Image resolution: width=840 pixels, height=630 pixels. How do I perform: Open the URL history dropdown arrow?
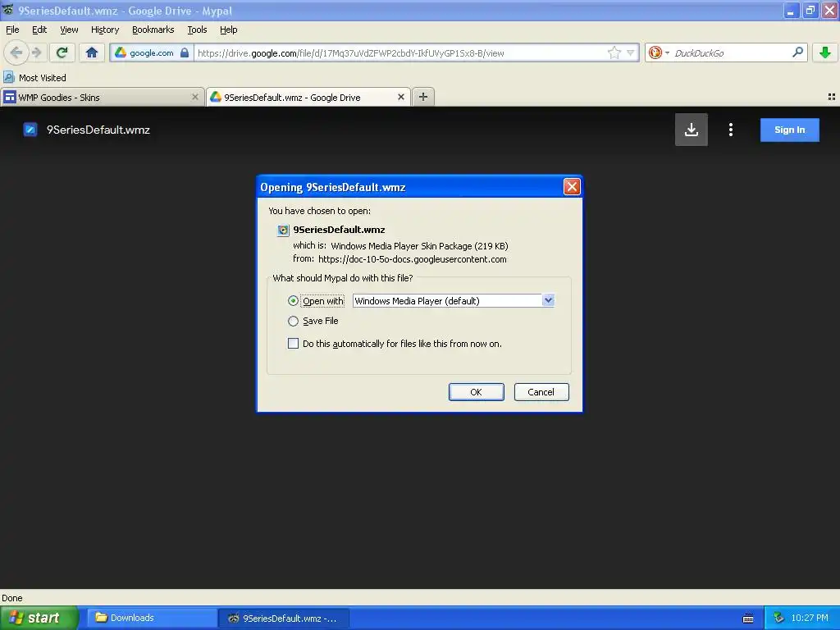[631, 52]
